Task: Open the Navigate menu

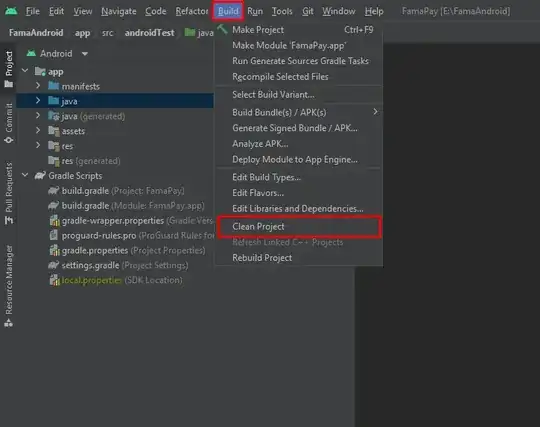Action: coord(118,11)
